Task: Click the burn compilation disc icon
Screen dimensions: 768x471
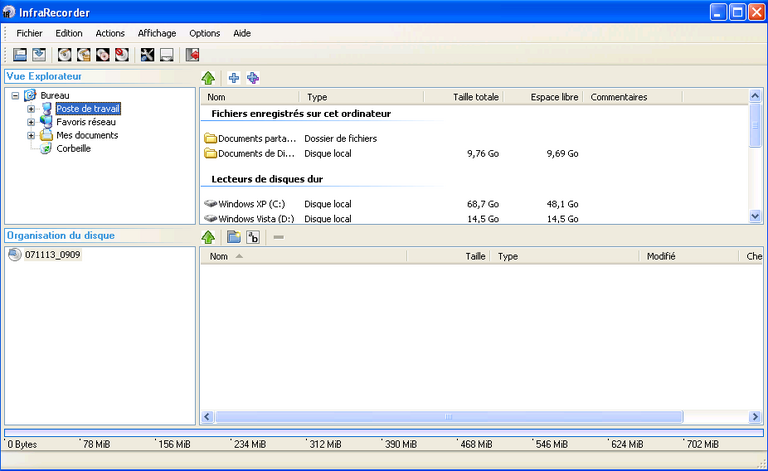Action: [x=64, y=54]
